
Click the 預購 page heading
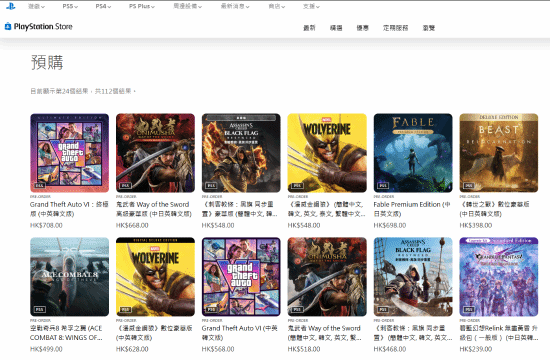[47, 62]
